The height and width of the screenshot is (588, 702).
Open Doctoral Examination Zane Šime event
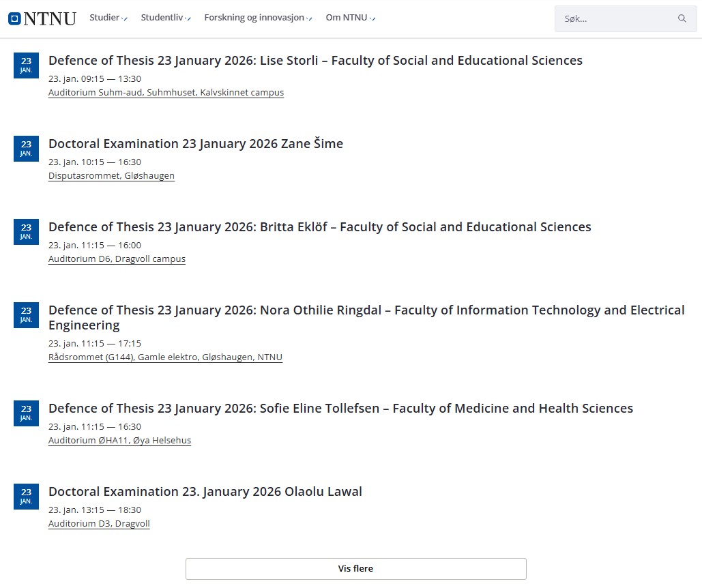196,144
